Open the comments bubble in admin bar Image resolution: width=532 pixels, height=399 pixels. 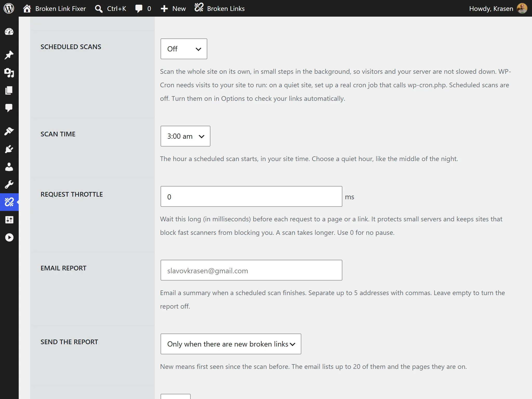pyautogui.click(x=143, y=8)
